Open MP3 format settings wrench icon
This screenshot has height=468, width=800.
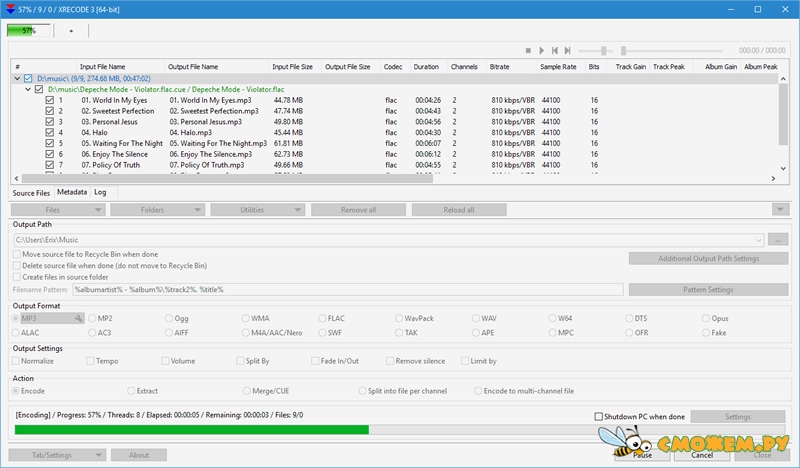click(78, 318)
